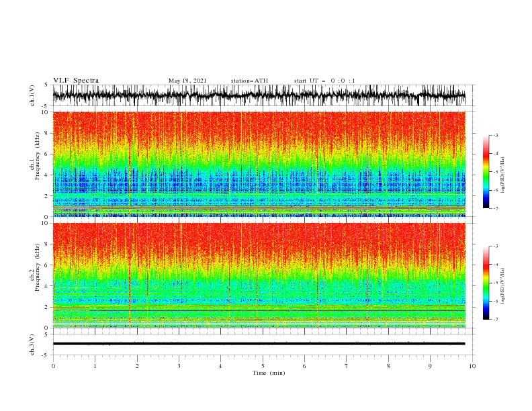532x411 pixels.
Task: Click the ch.1 spectrogram color scale bar
Action: pos(486,172)
